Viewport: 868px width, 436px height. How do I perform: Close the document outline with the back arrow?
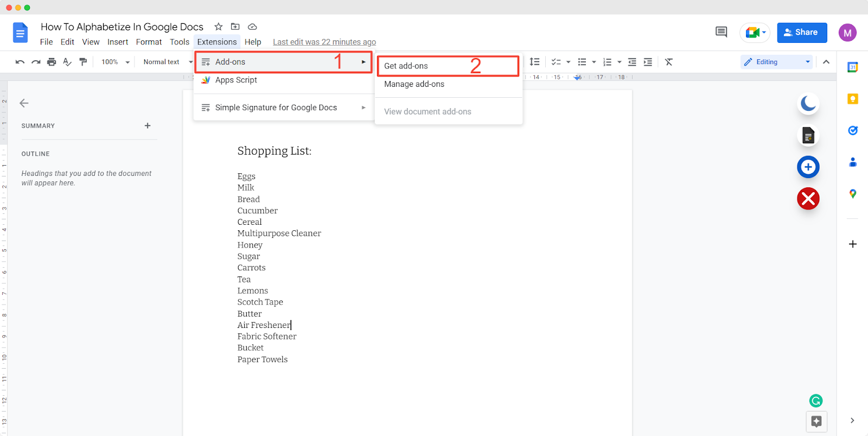coord(24,103)
